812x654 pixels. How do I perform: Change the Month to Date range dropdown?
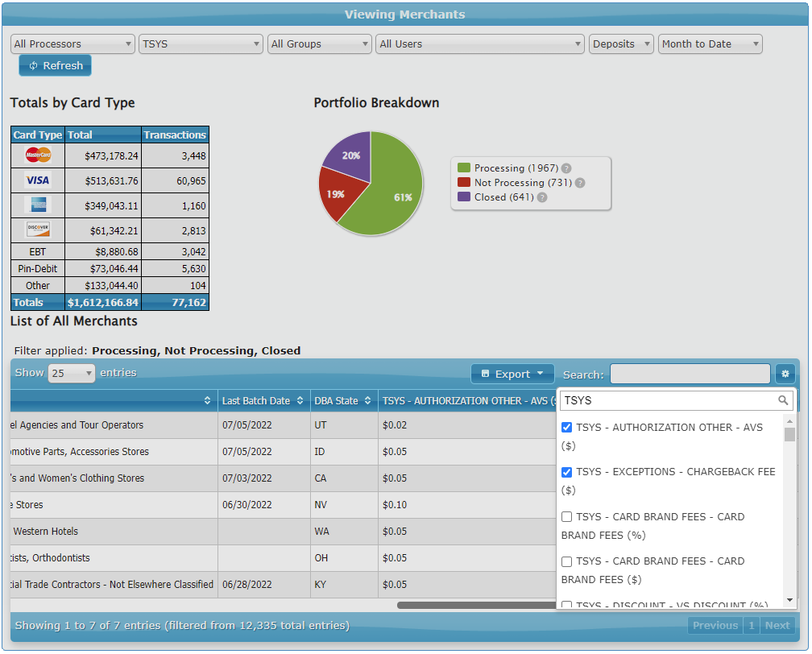[x=710, y=44]
